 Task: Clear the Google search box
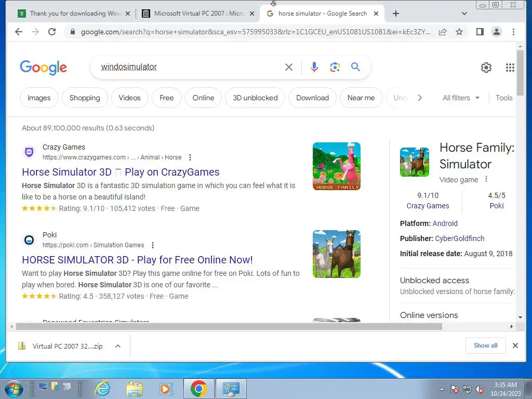289,67
